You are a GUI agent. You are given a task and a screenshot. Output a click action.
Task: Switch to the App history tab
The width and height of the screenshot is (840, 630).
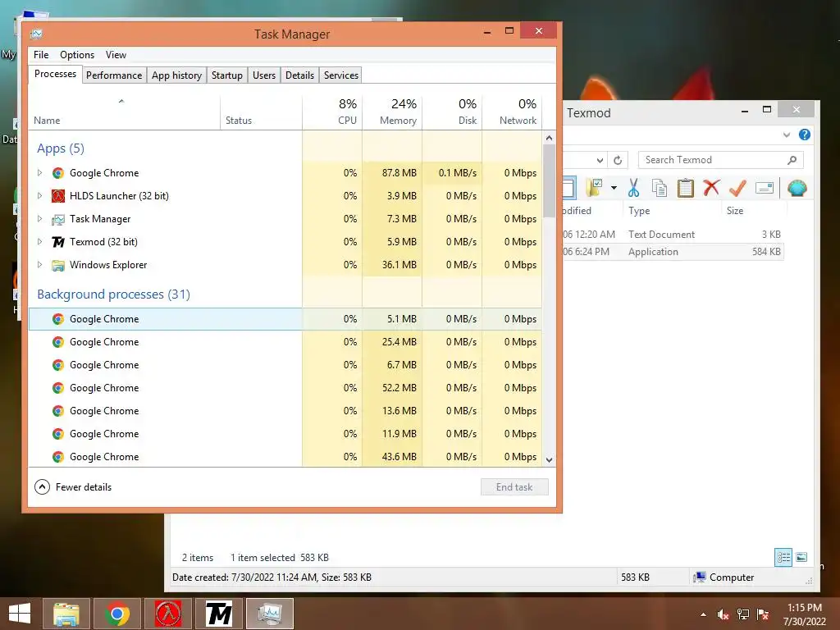[177, 75]
